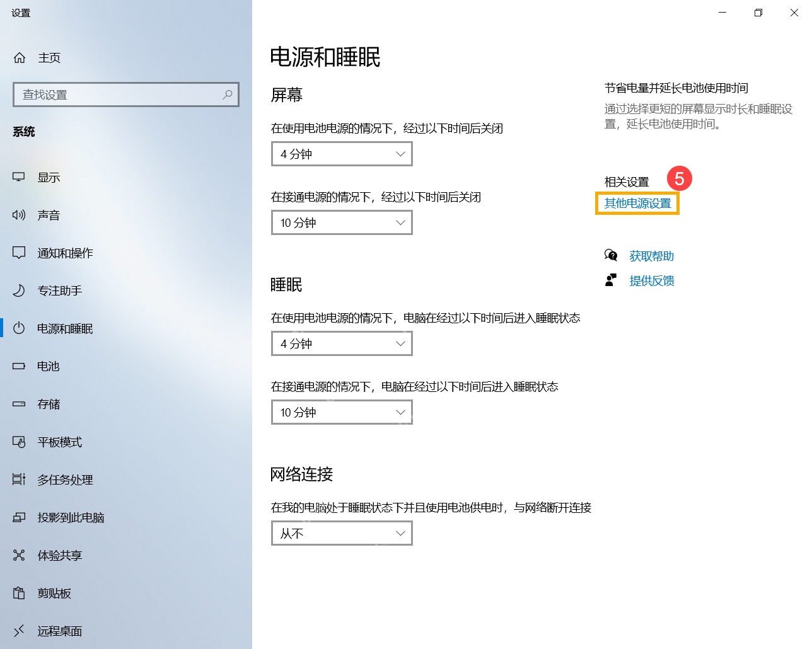This screenshot has height=649, width=812.
Task: Click the 查找设置 search field
Action: (126, 95)
